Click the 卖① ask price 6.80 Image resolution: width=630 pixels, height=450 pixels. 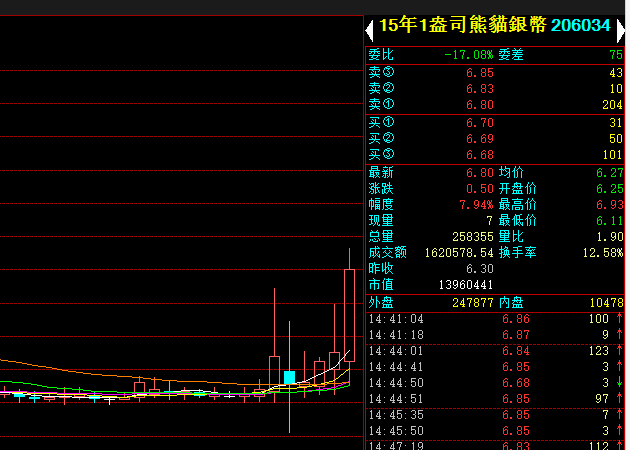(480, 105)
